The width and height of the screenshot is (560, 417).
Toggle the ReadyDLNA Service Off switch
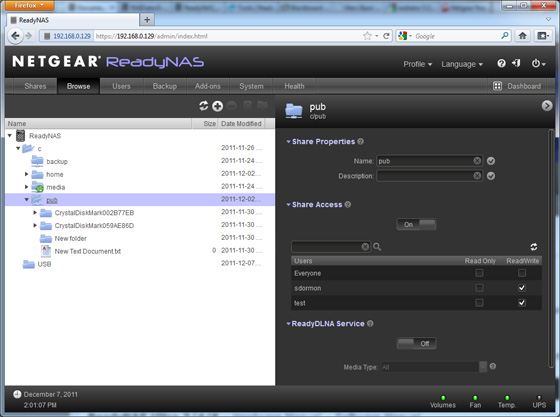(416, 343)
